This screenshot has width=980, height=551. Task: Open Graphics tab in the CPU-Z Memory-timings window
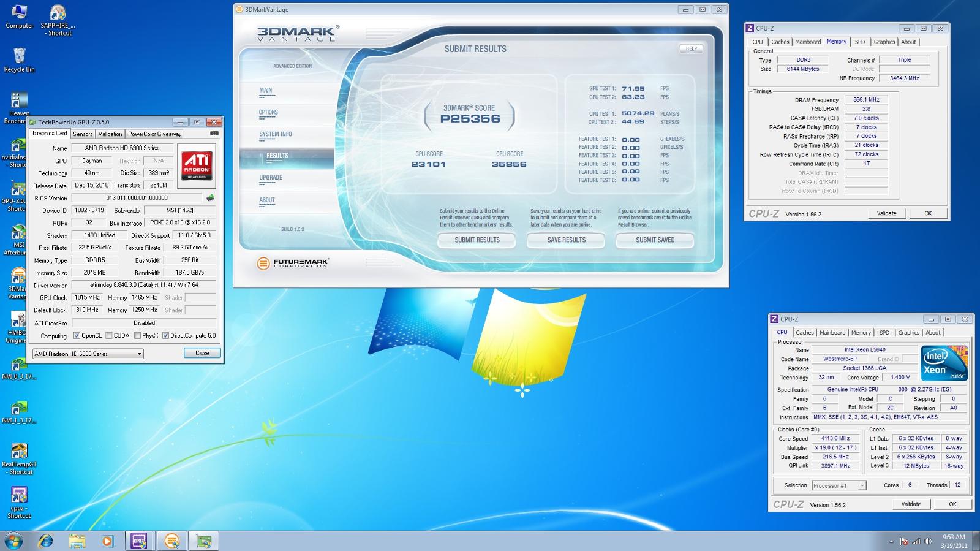click(884, 42)
